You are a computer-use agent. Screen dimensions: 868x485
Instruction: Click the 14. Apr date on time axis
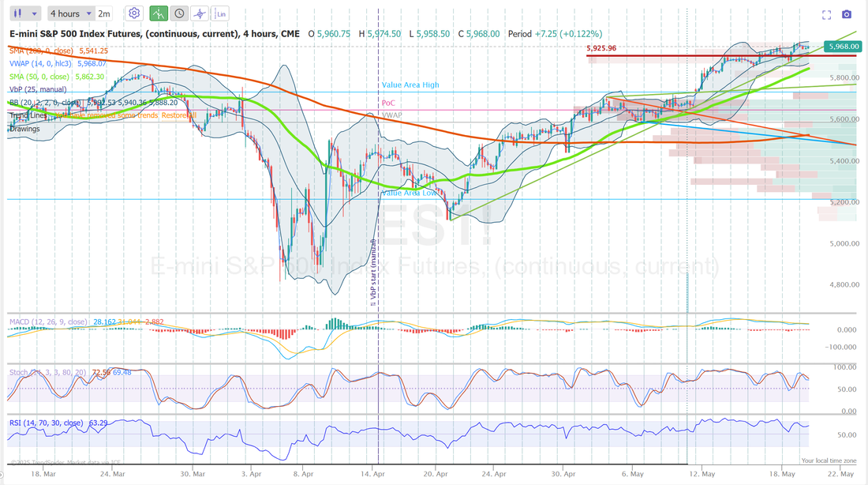tap(372, 474)
